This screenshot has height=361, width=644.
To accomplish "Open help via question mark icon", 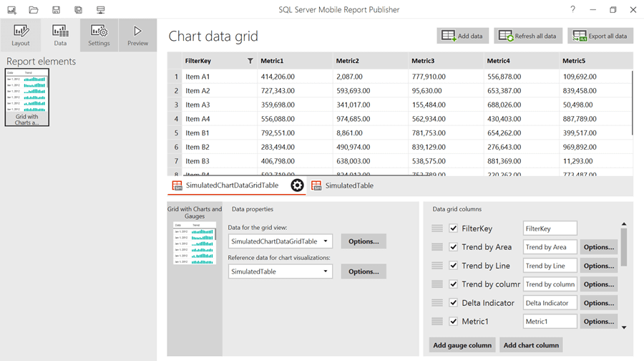I will (572, 9).
